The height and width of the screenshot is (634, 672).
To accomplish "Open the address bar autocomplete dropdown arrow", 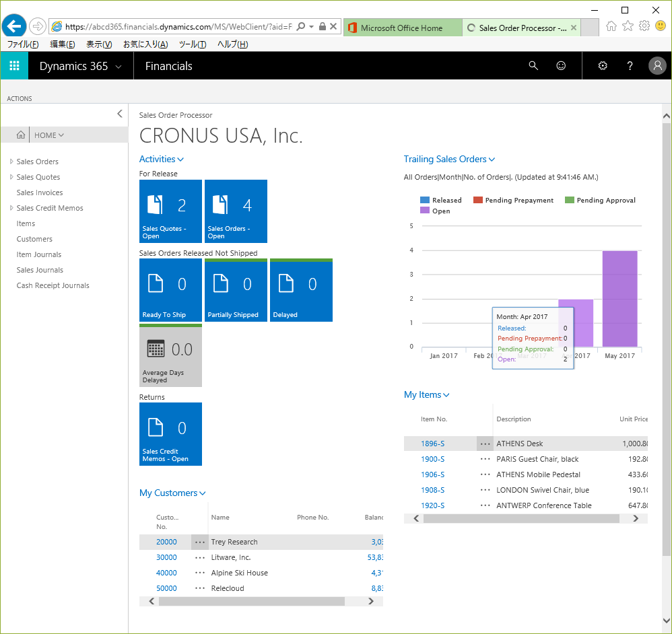I will click(x=312, y=26).
